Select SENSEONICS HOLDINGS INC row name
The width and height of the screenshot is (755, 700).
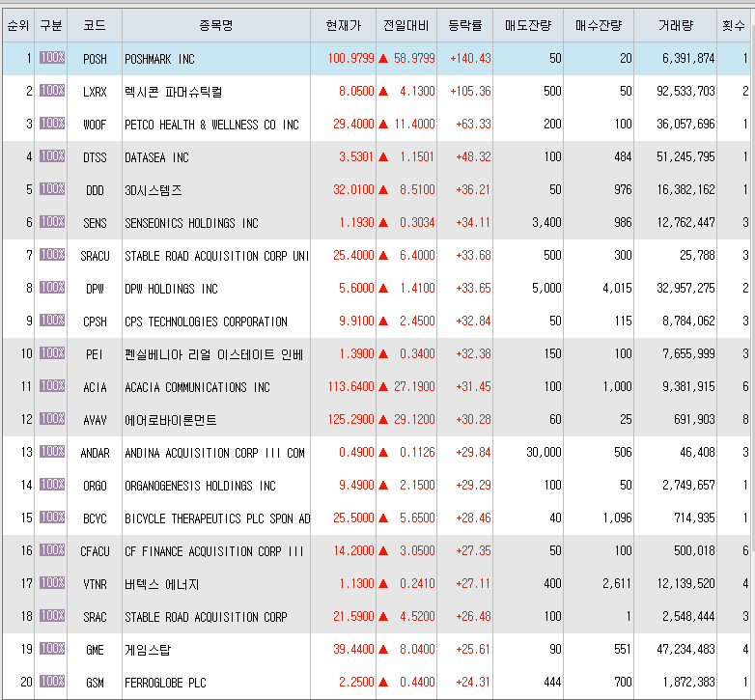pyautogui.click(x=191, y=223)
